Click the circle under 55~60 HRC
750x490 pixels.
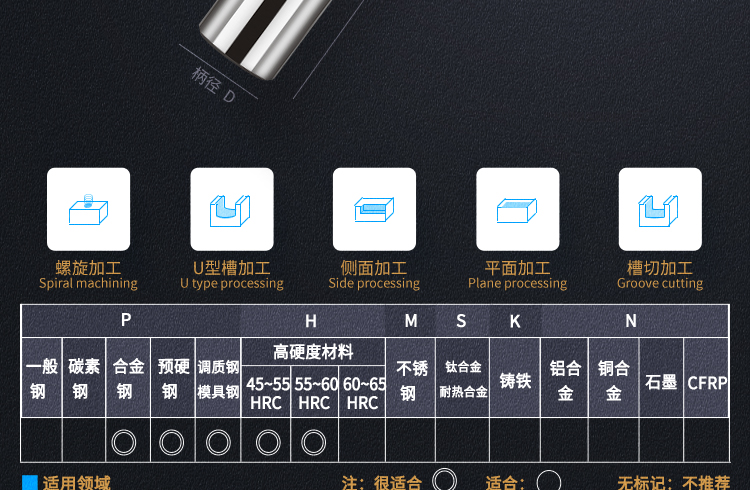click(x=313, y=443)
